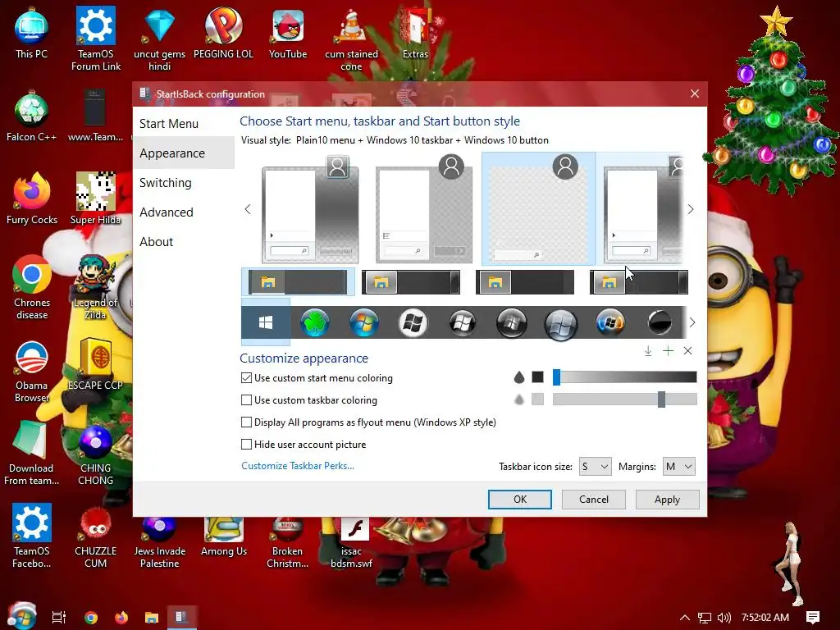
Task: Click the OK button
Action: 519,500
